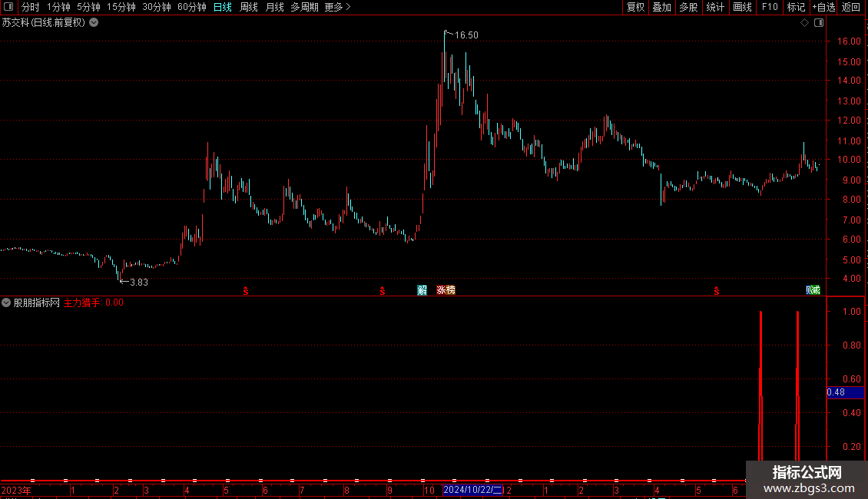
Task: Click the 标记 mark button
Action: coord(796,7)
